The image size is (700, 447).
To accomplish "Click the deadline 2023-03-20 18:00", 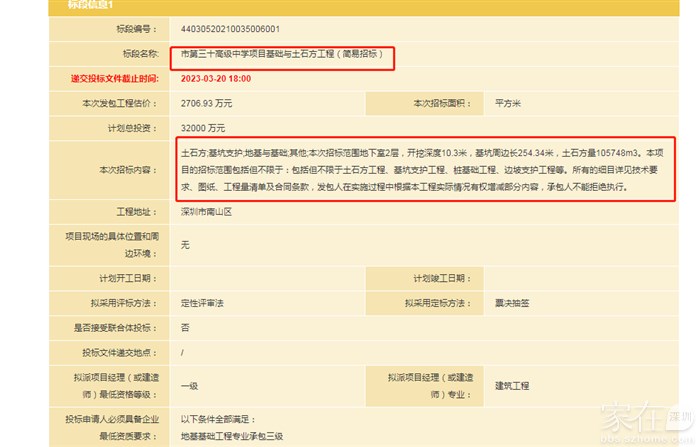I will coord(216,78).
